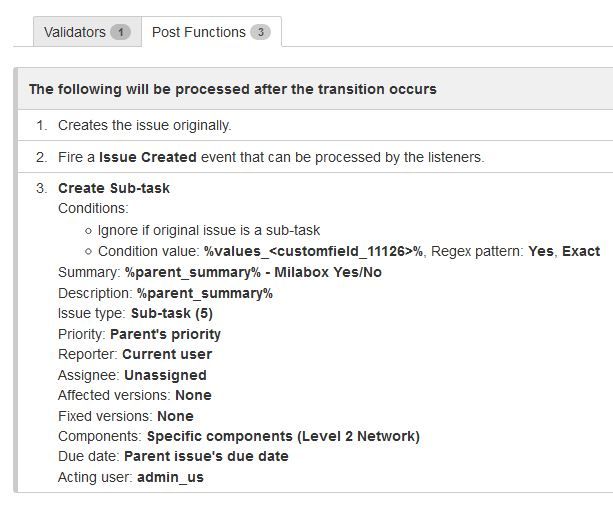The image size is (613, 508).
Task: Click the Validators count badge
Action: pyautogui.click(x=120, y=33)
